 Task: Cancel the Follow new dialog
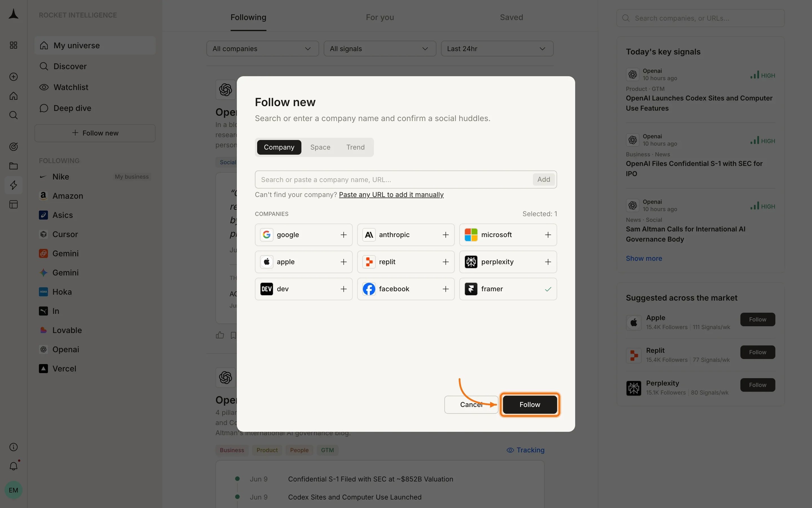[x=471, y=404]
